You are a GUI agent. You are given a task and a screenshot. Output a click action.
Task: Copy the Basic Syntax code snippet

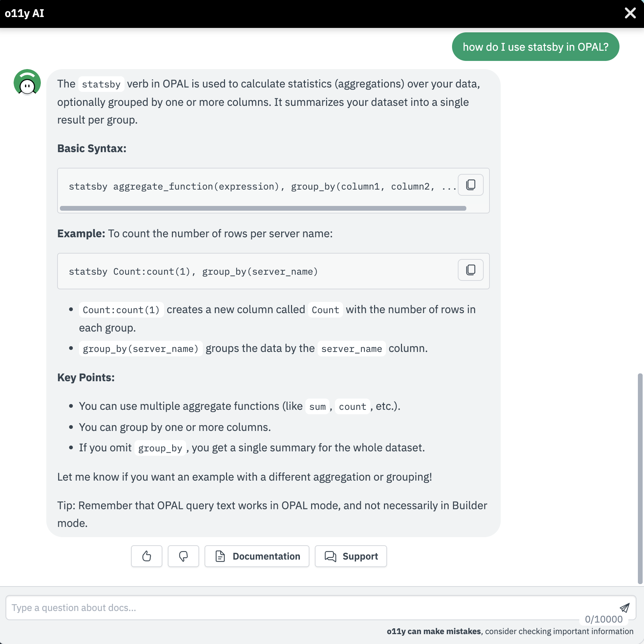point(470,185)
